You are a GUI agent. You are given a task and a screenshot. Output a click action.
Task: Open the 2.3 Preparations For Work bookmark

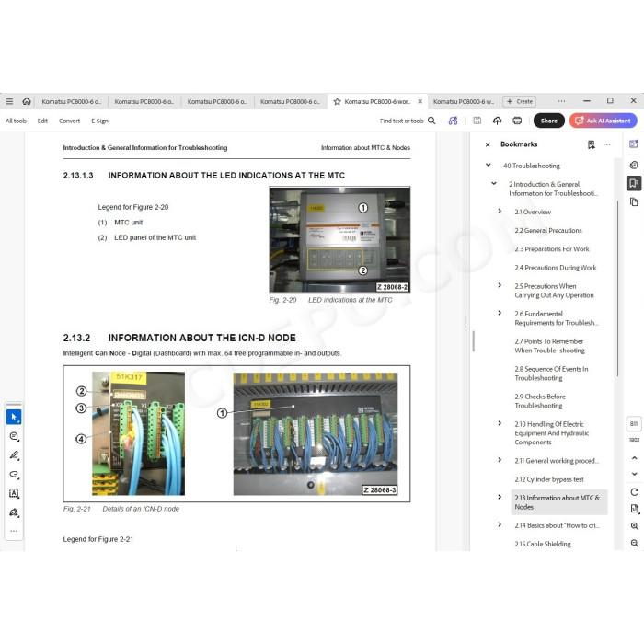click(552, 249)
